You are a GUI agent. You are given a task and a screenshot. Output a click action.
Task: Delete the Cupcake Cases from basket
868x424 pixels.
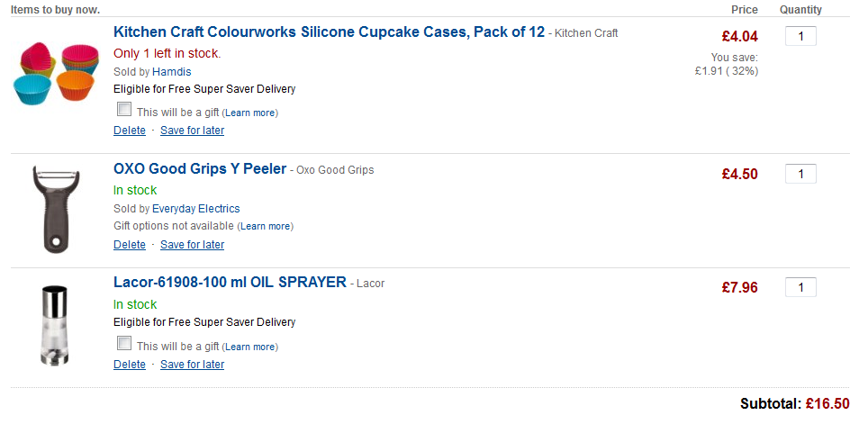pyautogui.click(x=130, y=131)
